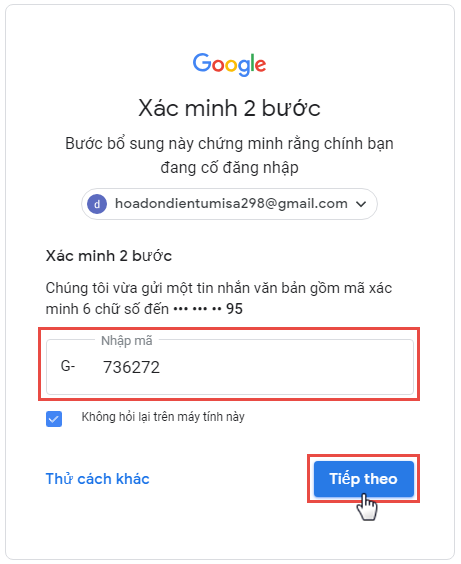Open the 'Thử cách khác' link
Image resolution: width=461 pixels, height=564 pixels.
point(97,479)
